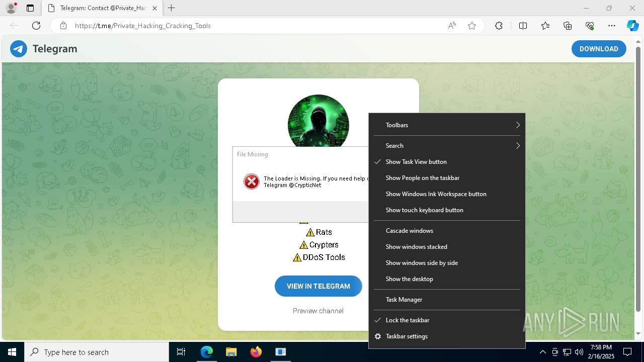Viewport: 644px width, 362px height.
Task: View site information lock icon
Action: [63, 26]
